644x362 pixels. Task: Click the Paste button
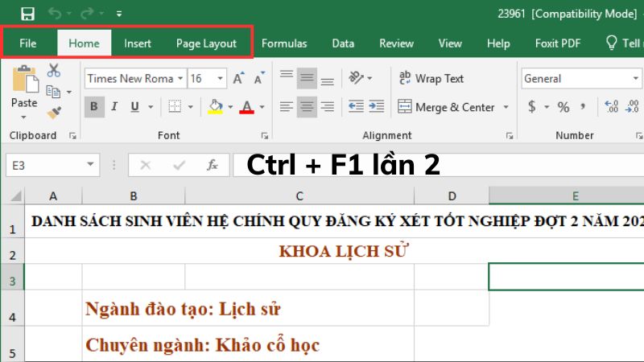point(24,88)
